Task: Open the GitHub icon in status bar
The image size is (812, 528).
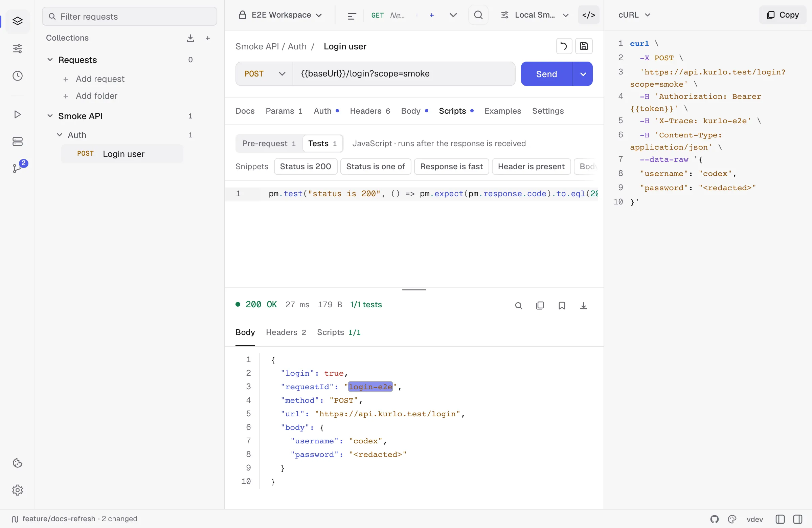Action: point(715,519)
